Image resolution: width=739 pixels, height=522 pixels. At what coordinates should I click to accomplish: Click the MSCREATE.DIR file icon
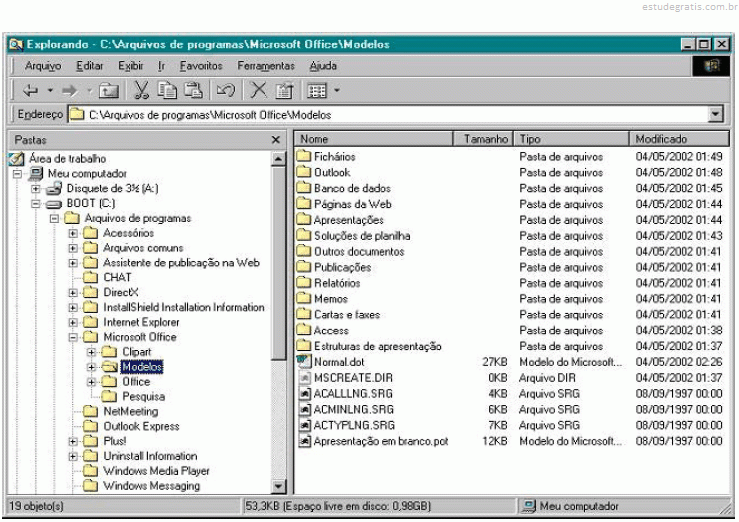[304, 377]
